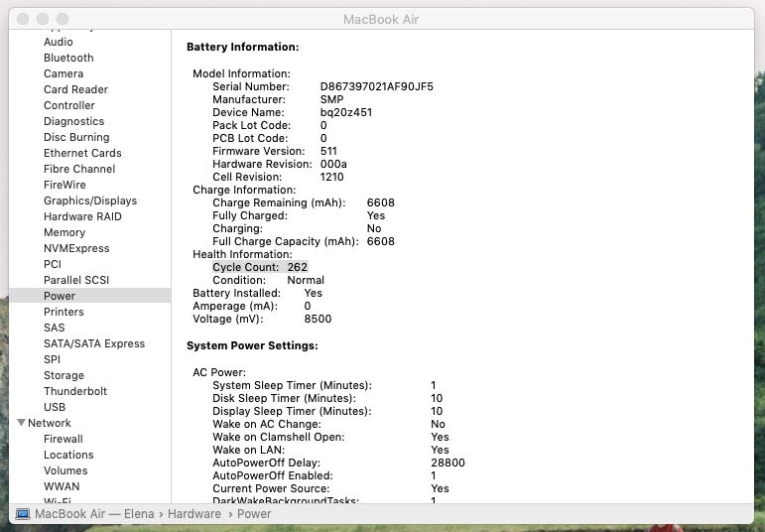Click the Health Information heading
The image size is (765, 532).
click(x=242, y=254)
